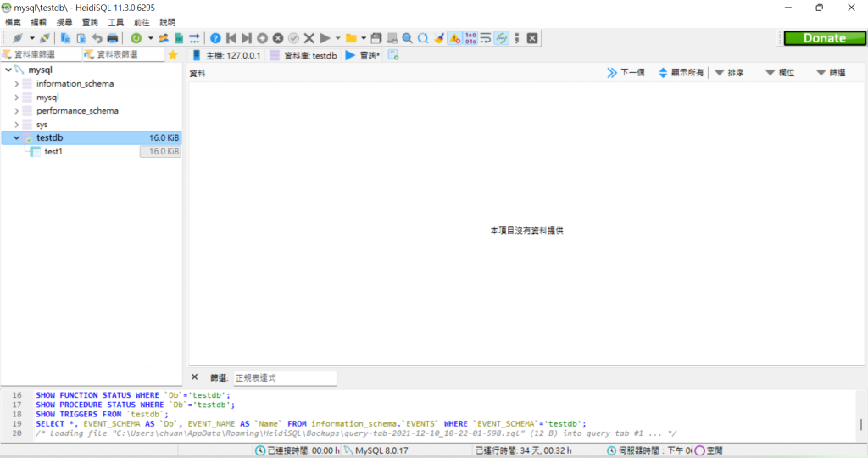The height and width of the screenshot is (458, 868).
Task: Click the green refresh icon
Action: (136, 38)
